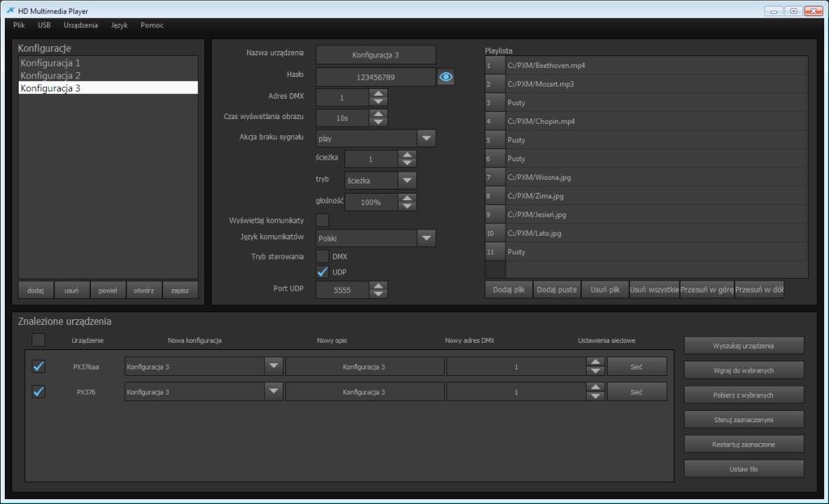Expand new configuration dropdown for PX376aa
Screen dimensions: 829x504
click(273, 366)
